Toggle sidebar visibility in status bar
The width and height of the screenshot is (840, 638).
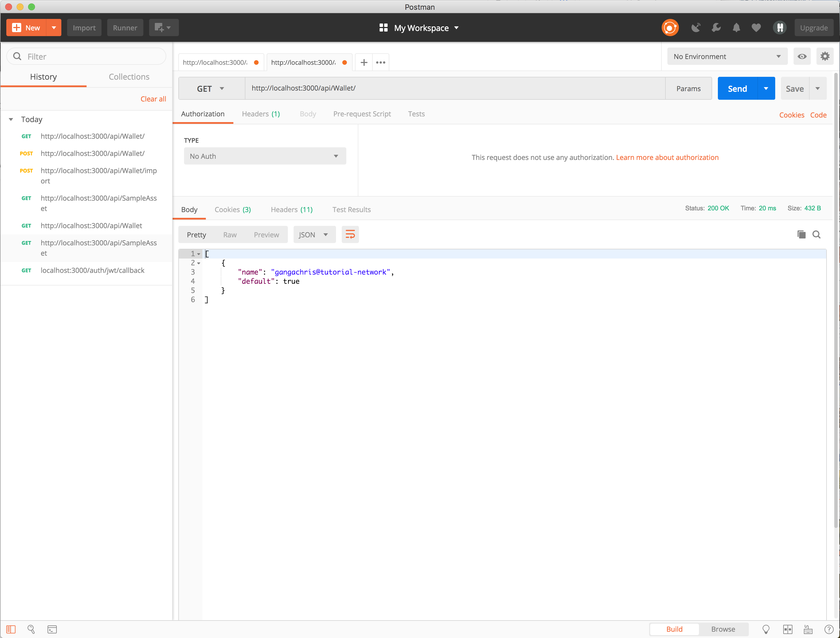pyautogui.click(x=11, y=629)
